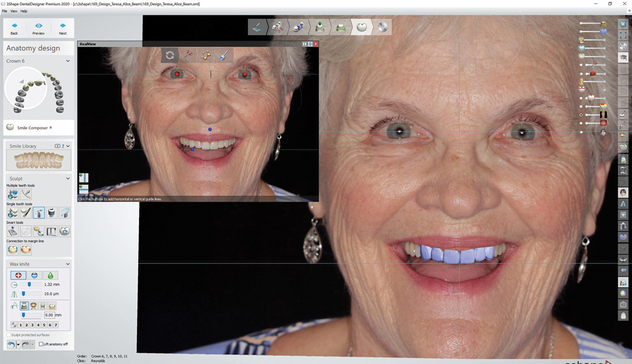
Task: Adjust the 1.32 mm diameter slider
Action: click(29, 285)
